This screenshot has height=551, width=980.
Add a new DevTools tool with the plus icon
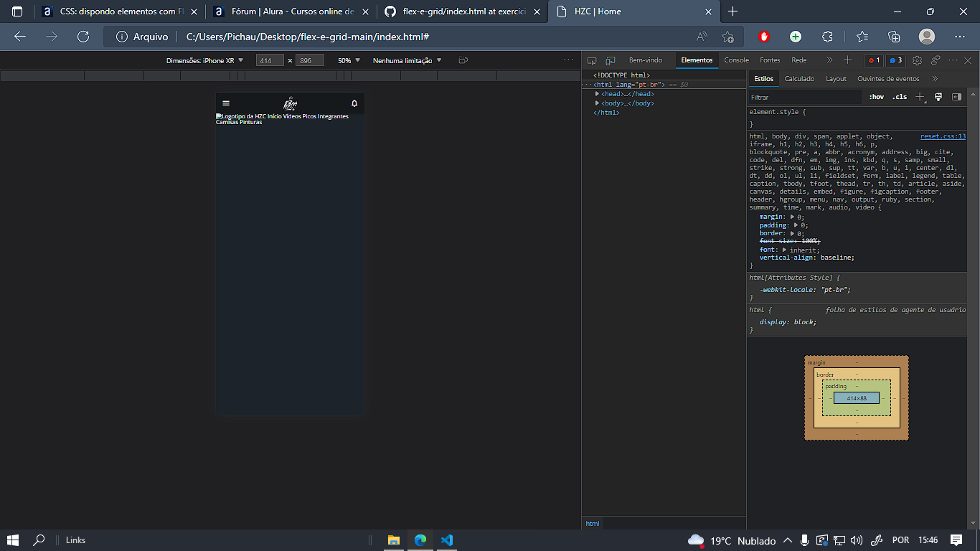(848, 60)
